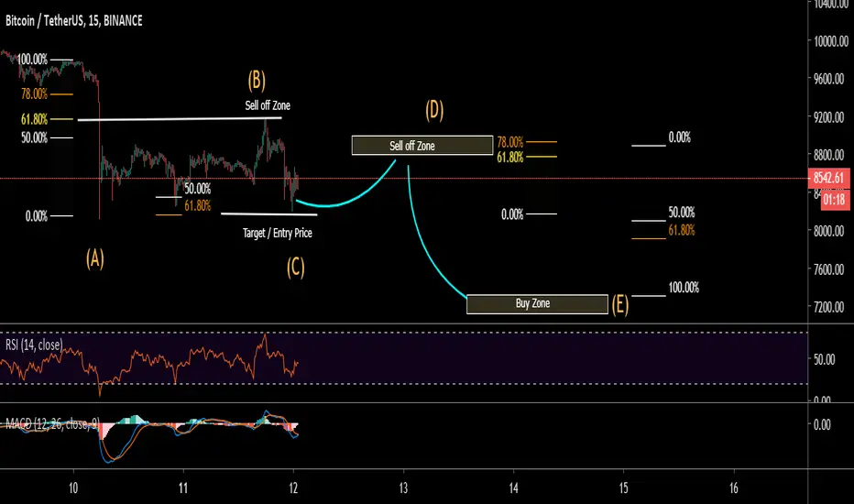Click date 10 on the time axis
The image size is (854, 504).
[73, 488]
